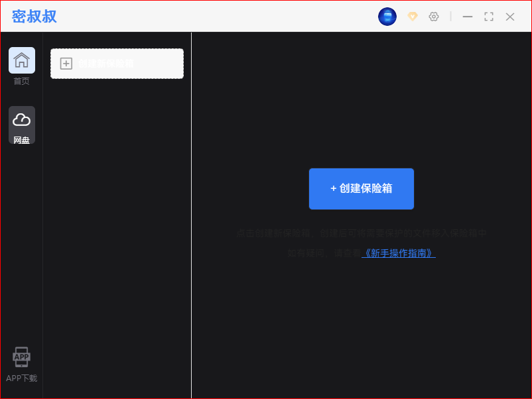The width and height of the screenshot is (532, 399).
Task: Click the 密叔叔 app logo text
Action: point(34,17)
